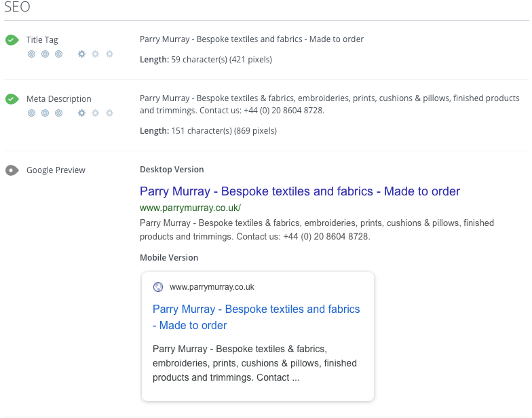
Task: Click first gear icon under Title Tag
Action: (81, 54)
